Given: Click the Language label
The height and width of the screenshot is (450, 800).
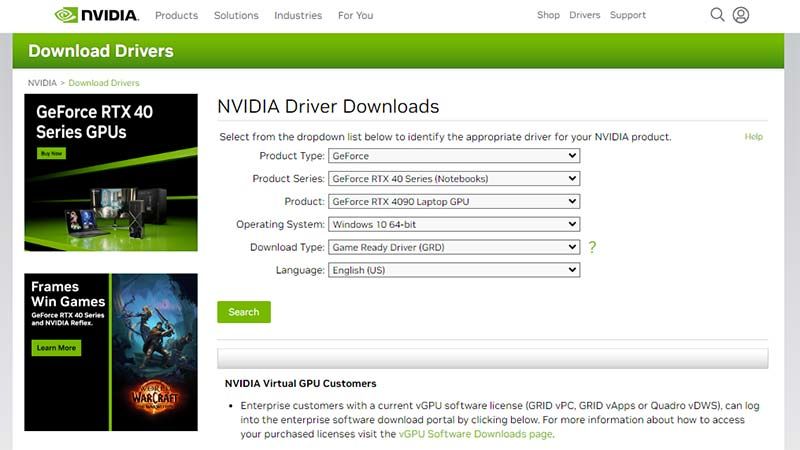Looking at the screenshot, I should [x=300, y=270].
